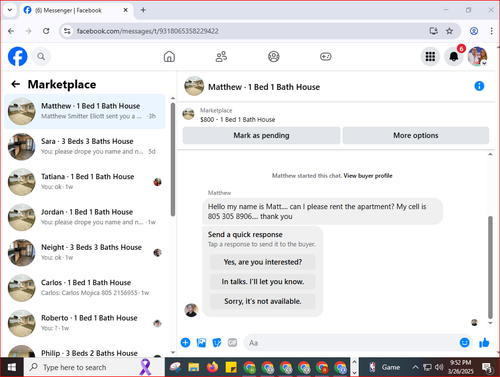Open Facebook search magnifier icon

pos(41,56)
